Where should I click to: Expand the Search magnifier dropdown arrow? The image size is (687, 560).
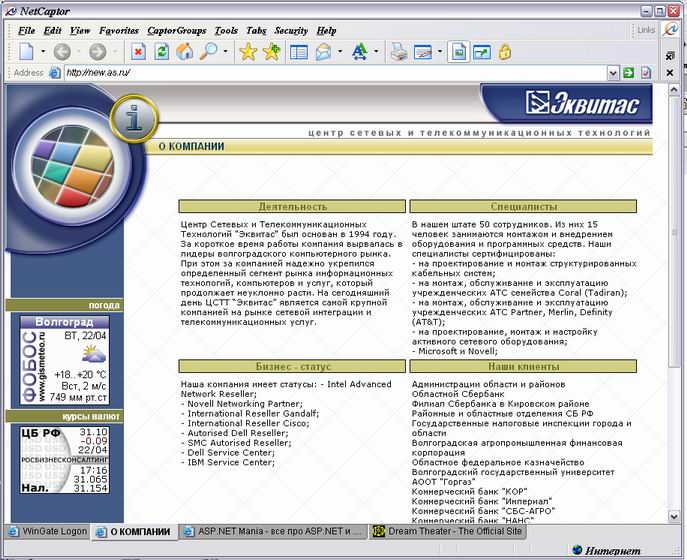coord(225,52)
